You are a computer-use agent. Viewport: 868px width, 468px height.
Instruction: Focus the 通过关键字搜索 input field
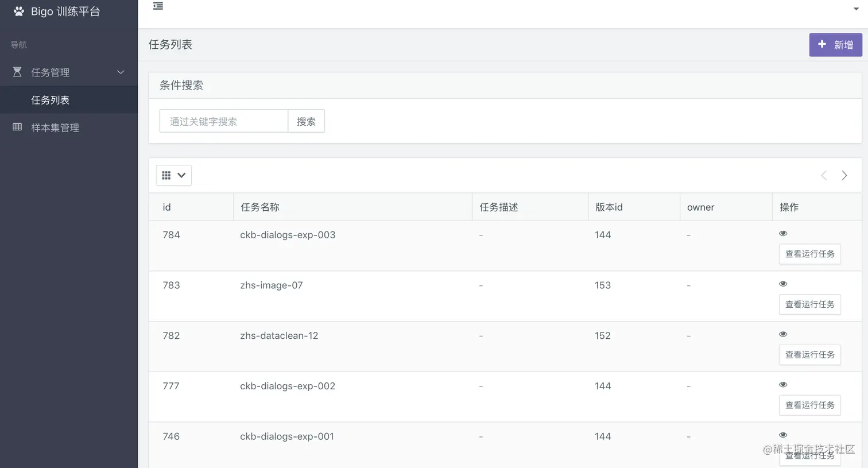pyautogui.click(x=223, y=121)
